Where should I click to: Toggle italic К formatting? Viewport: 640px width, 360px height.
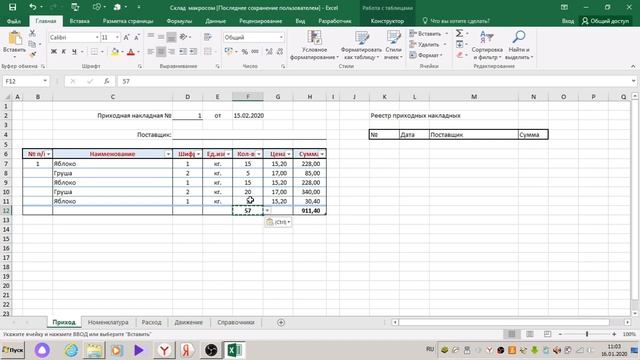click(x=64, y=51)
